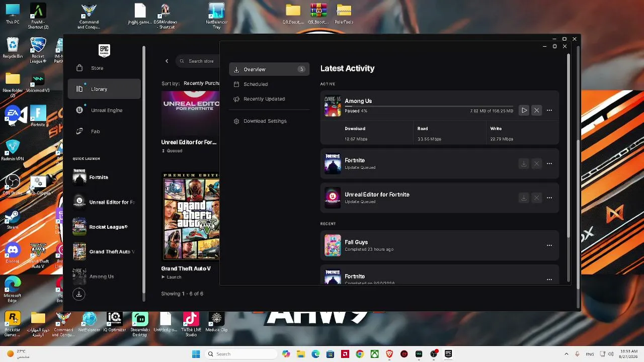The image size is (644, 362).
Task: Click the downloads panel vertical scrollbar
Action: pyautogui.click(x=569, y=146)
